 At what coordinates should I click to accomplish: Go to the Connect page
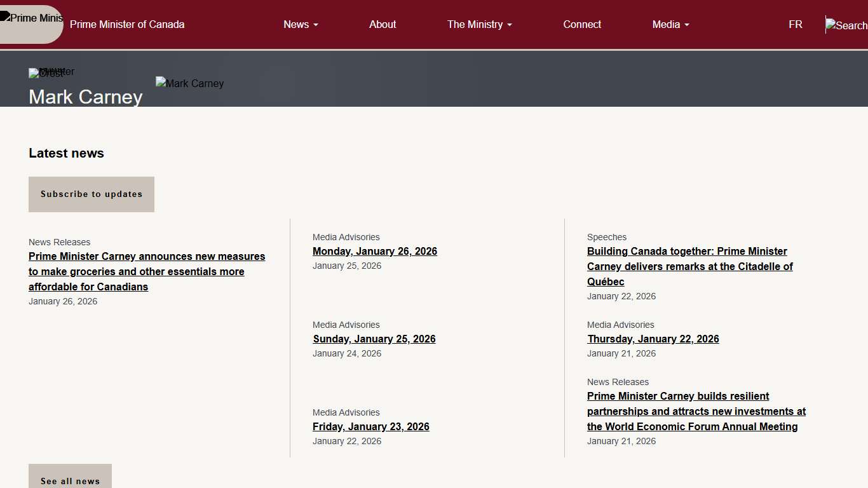click(x=582, y=24)
